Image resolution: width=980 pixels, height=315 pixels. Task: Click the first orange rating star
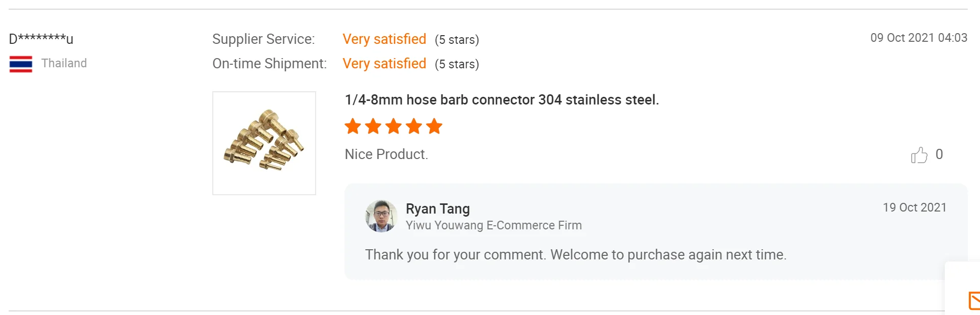[353, 126]
